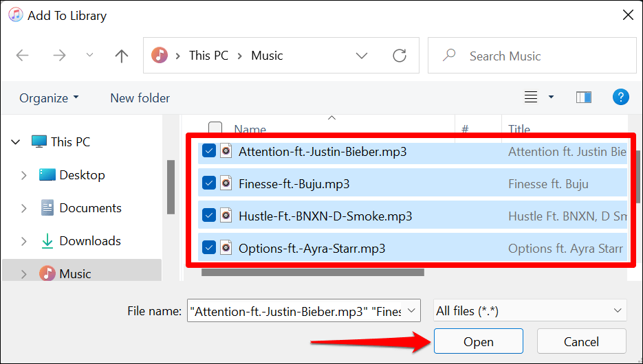Toggle the preview pane icon

tap(584, 98)
